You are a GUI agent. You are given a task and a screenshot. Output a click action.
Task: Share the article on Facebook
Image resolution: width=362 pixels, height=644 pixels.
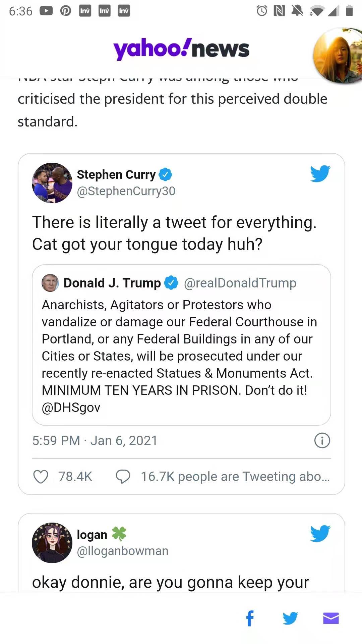pos(250,618)
